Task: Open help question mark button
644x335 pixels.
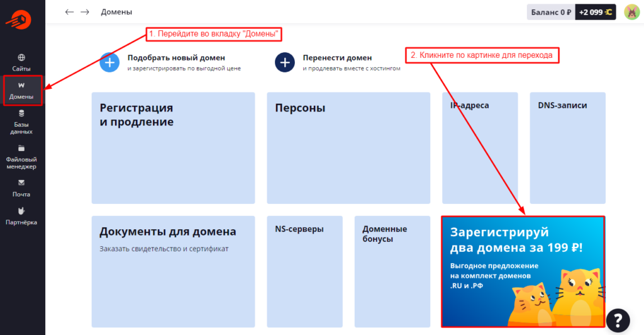Action: (618, 321)
